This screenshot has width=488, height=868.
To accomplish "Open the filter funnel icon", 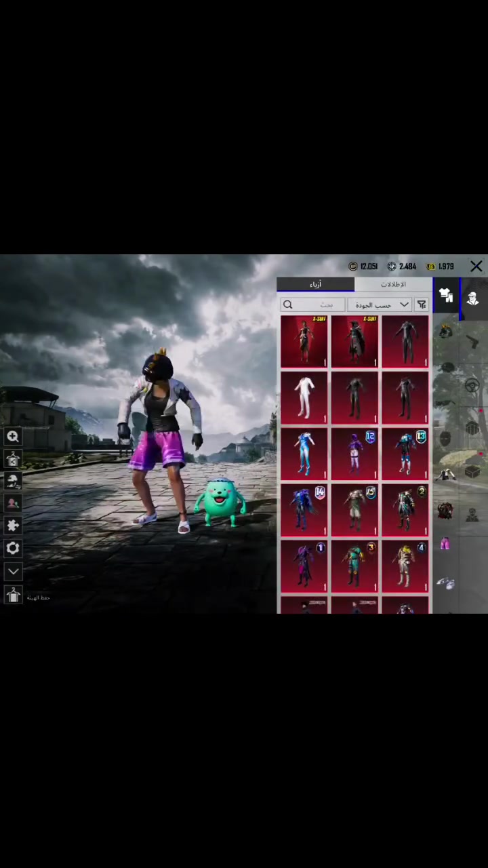I will (x=422, y=305).
